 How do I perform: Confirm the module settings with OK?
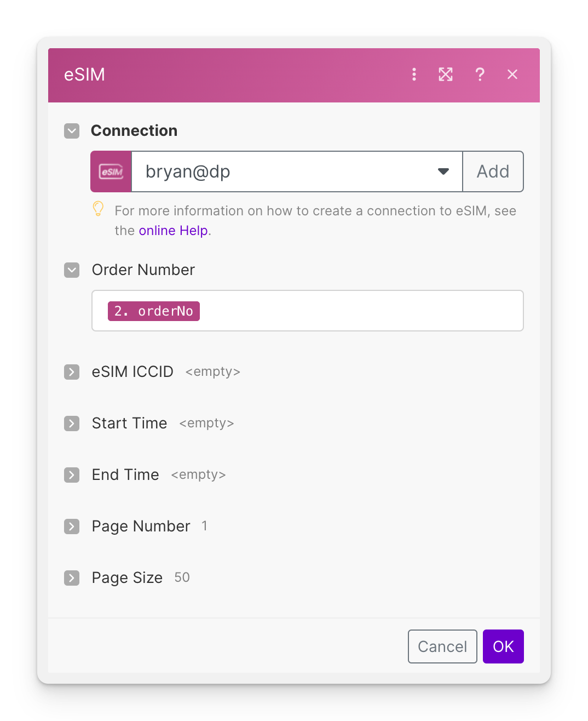pos(503,646)
